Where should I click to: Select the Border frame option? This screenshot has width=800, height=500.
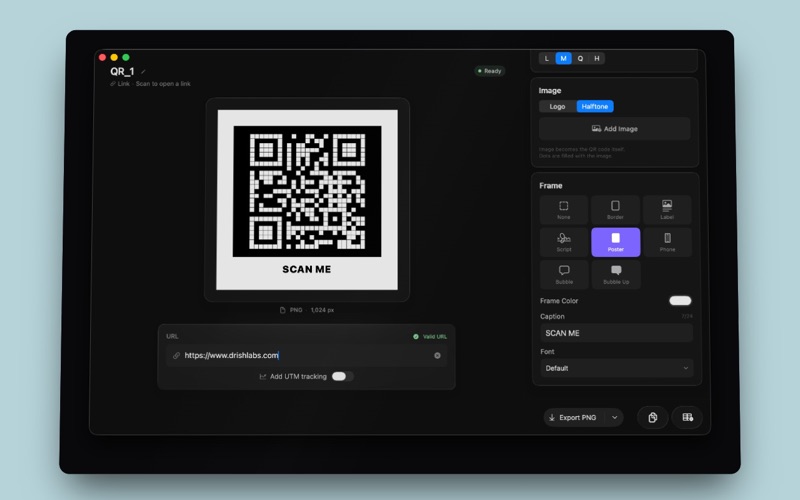click(615, 210)
